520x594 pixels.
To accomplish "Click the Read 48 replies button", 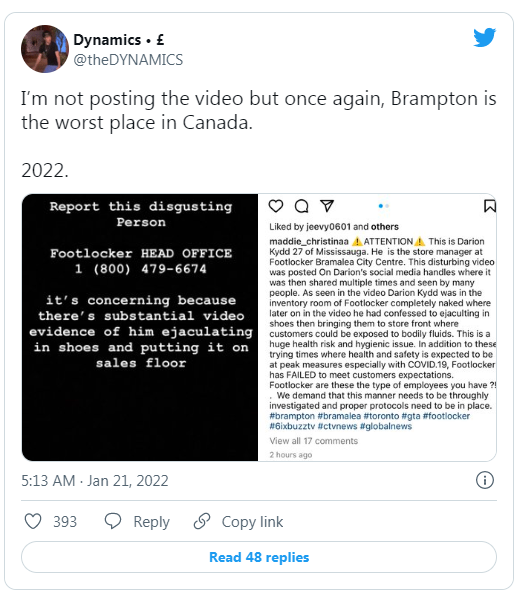I will click(259, 557).
